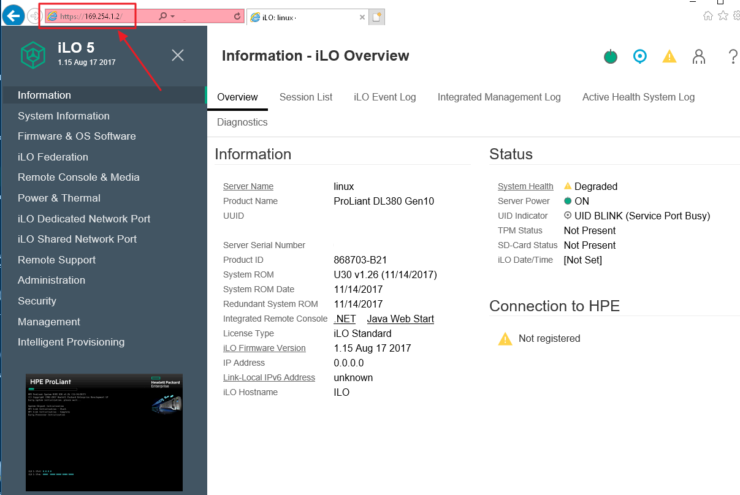Click the IP Address value 0.0.0.0

(349, 363)
